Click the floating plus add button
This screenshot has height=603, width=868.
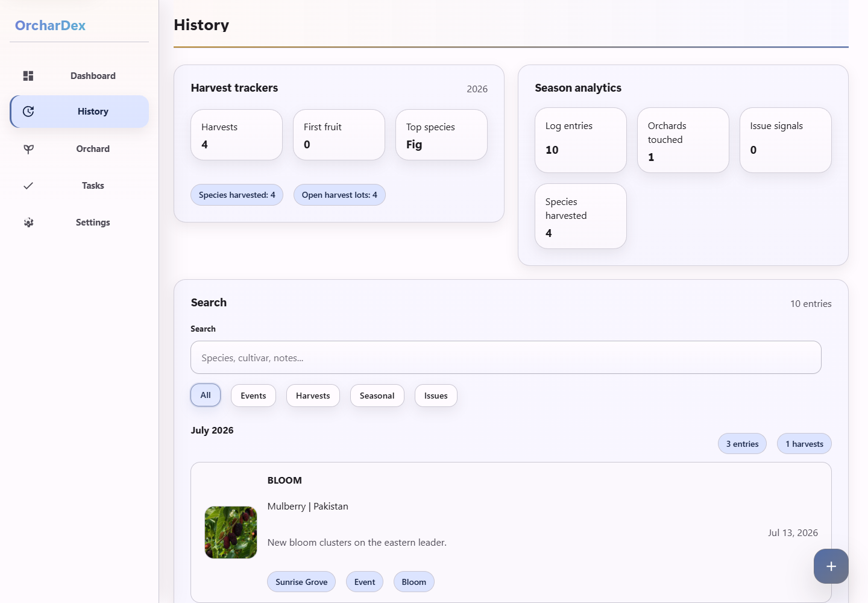point(831,566)
